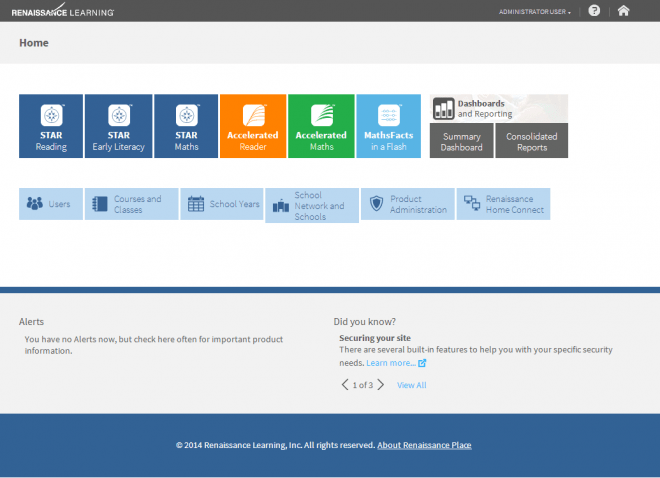Click the Securing your site title
Screen dimensions: 660x478
[x=375, y=338]
